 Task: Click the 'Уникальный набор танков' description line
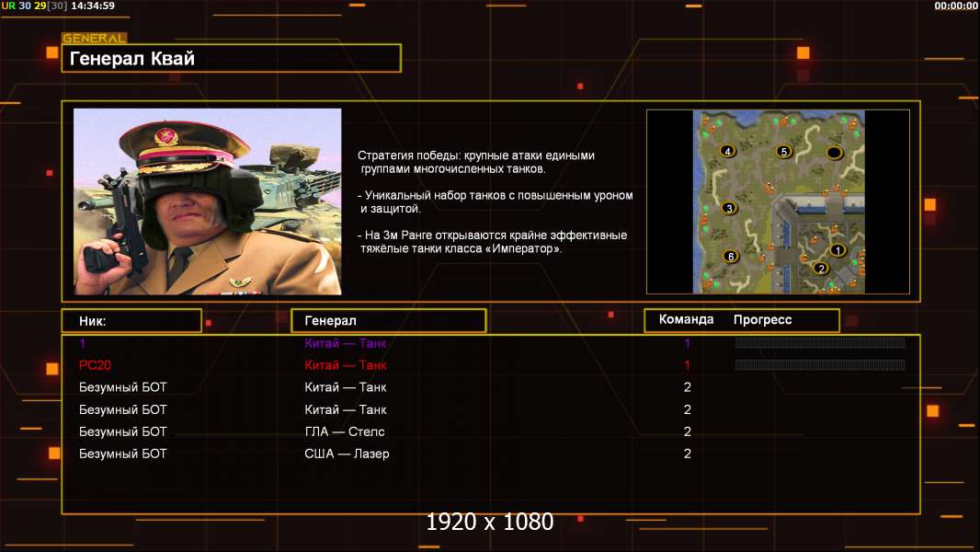coord(496,201)
